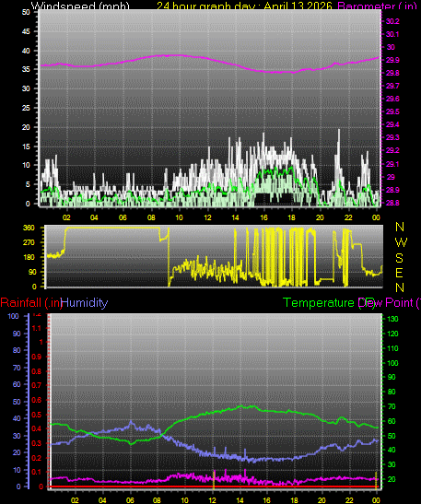Image resolution: width=421 pixels, height=504 pixels.
Task: Click '45' on the windspeed axis
Action: coord(26,31)
